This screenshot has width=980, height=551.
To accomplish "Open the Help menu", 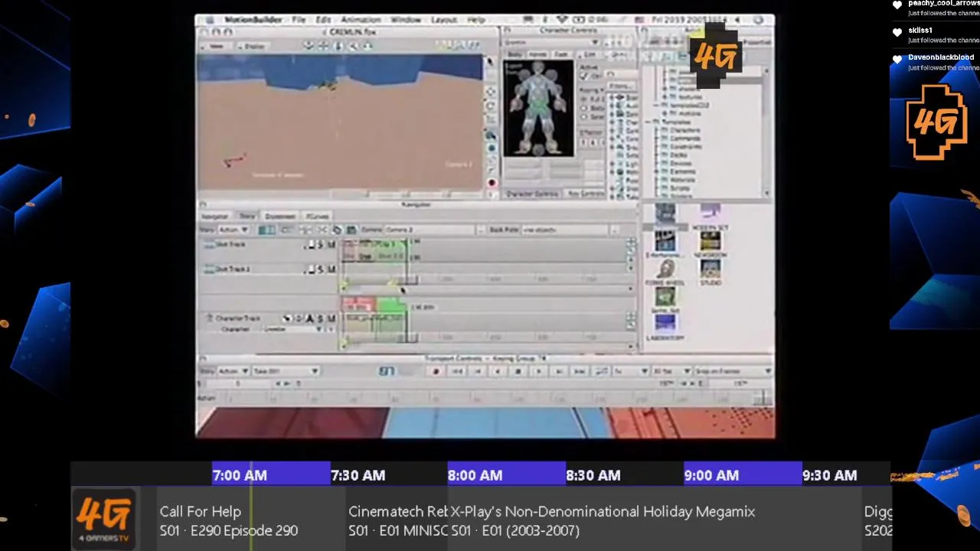I will pos(475,19).
